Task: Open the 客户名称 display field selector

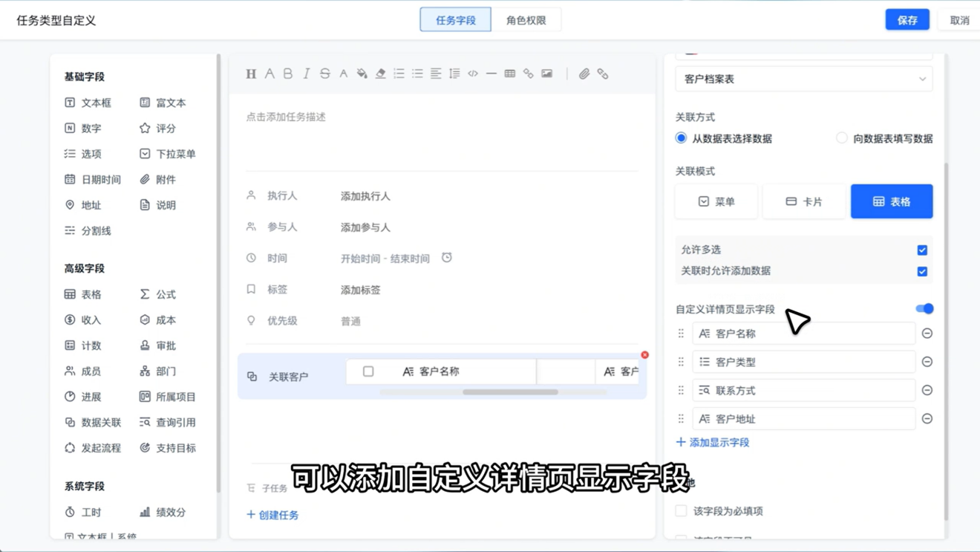Action: click(804, 334)
